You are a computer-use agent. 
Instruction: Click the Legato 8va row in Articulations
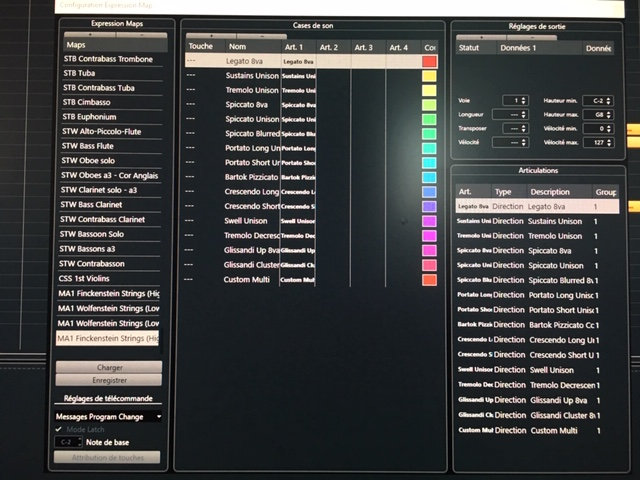click(x=537, y=207)
